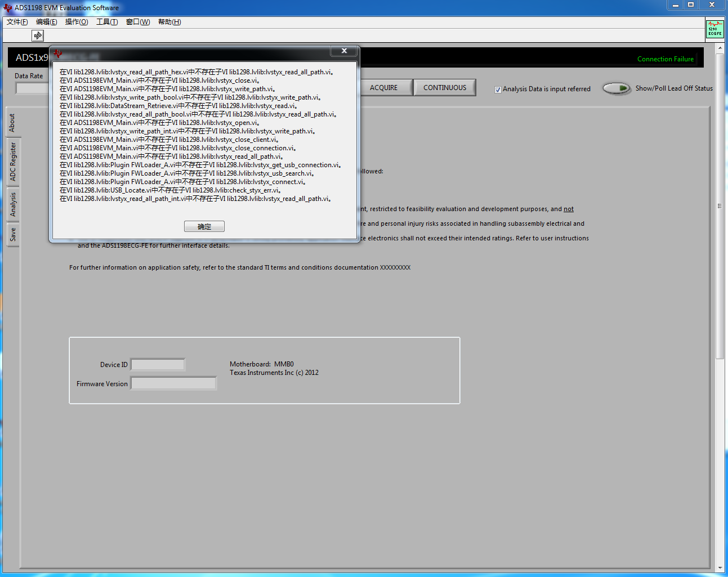
Task: Click the error line mentioning USB_Locate.vi
Action: pyautogui.click(x=170, y=190)
